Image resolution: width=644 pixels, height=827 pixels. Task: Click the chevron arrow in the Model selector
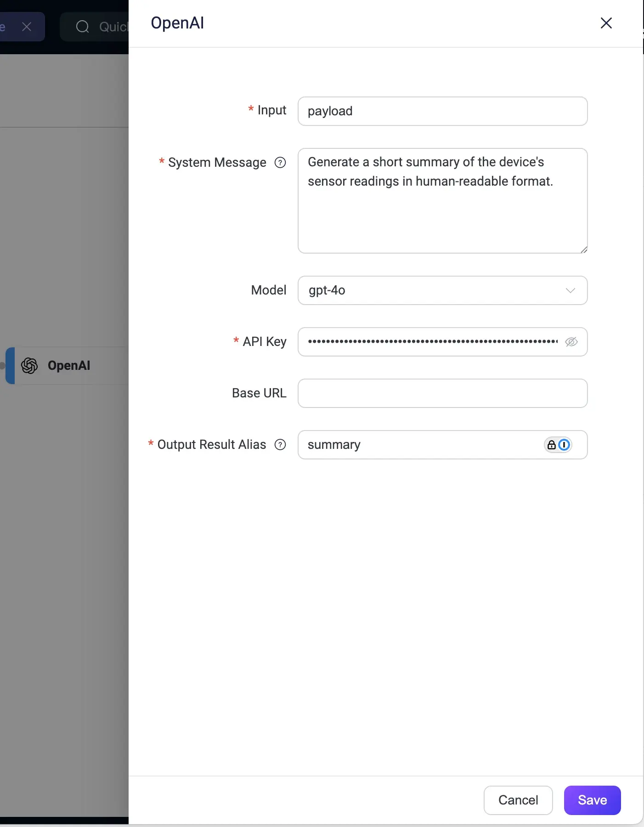[x=570, y=290]
